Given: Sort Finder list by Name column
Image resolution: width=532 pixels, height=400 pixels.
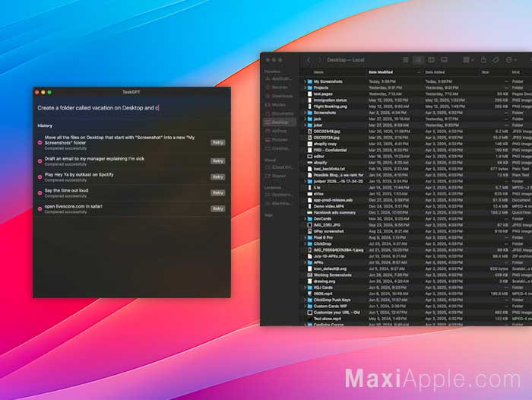Looking at the screenshot, I should click(x=318, y=72).
